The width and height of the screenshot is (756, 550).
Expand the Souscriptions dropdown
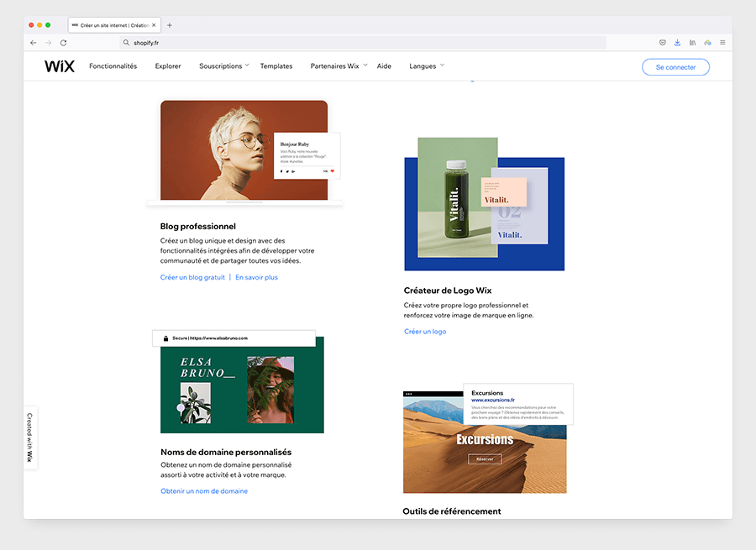click(223, 66)
